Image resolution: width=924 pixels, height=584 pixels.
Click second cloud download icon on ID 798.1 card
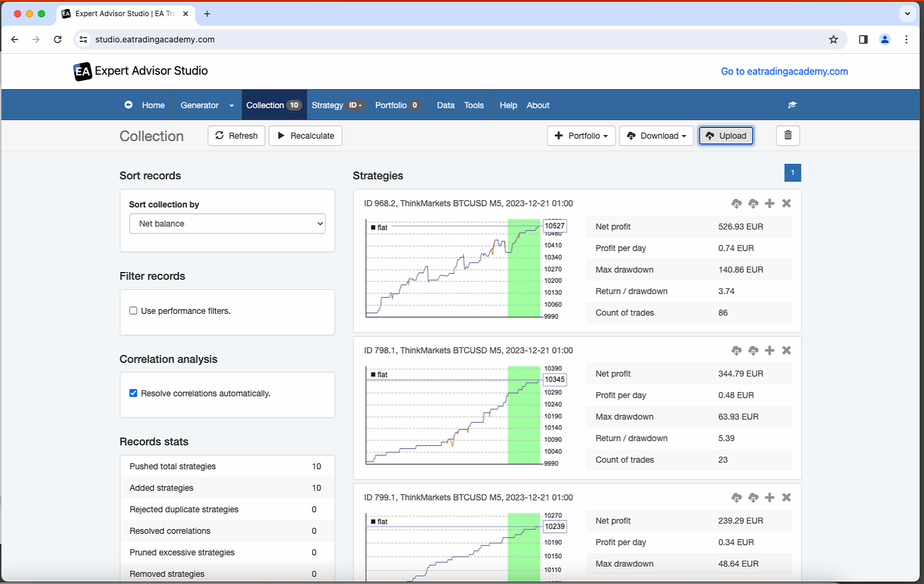753,350
